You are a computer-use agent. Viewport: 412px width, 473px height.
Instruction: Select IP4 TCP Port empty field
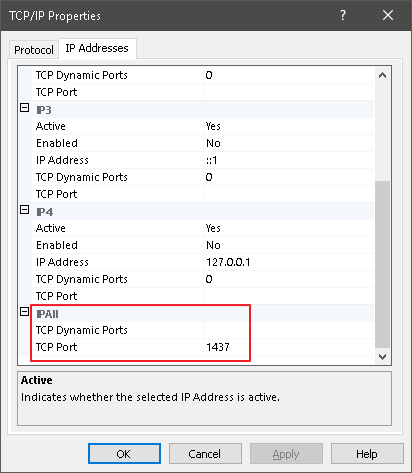pyautogui.click(x=289, y=296)
